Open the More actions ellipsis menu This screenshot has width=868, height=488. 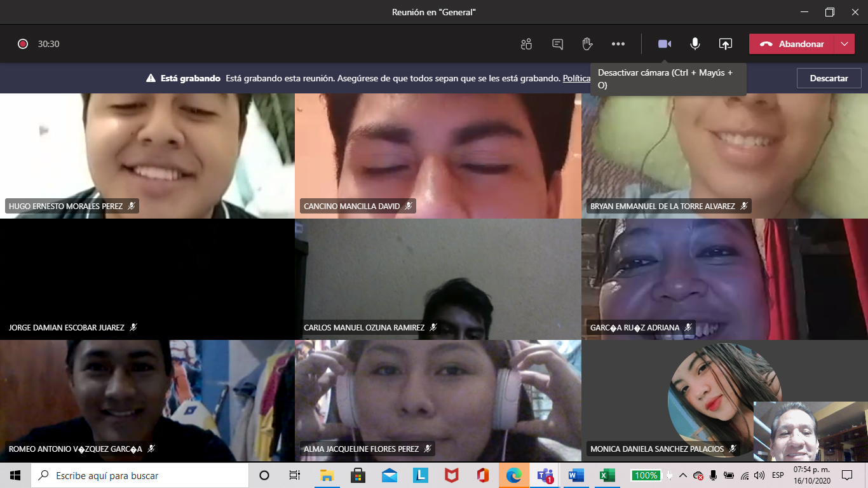pos(618,44)
